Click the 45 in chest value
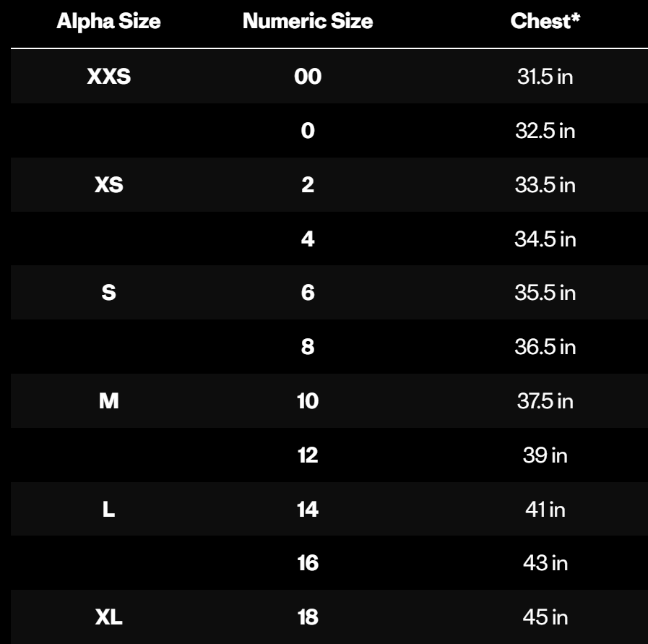This screenshot has width=648, height=644. coord(545,617)
